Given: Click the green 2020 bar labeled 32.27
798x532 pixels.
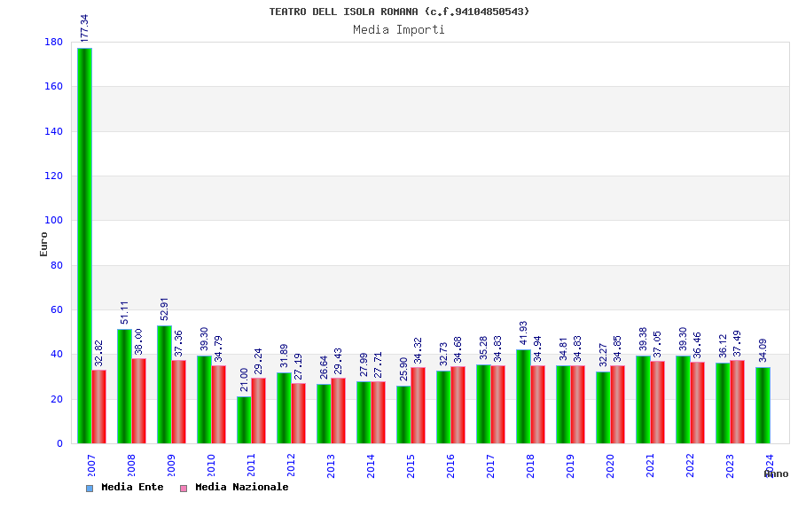Looking at the screenshot, I should pos(603,408).
